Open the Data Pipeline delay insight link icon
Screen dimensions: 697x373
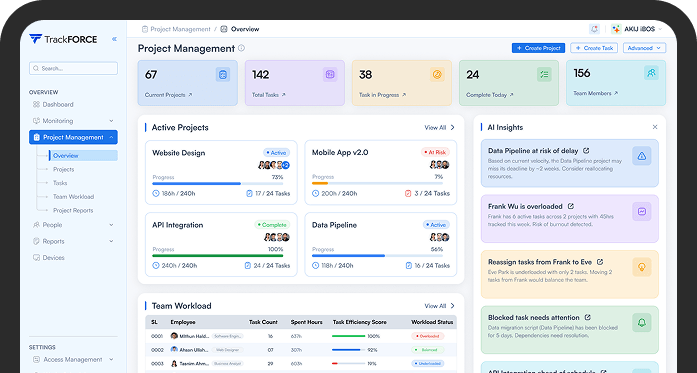point(586,151)
